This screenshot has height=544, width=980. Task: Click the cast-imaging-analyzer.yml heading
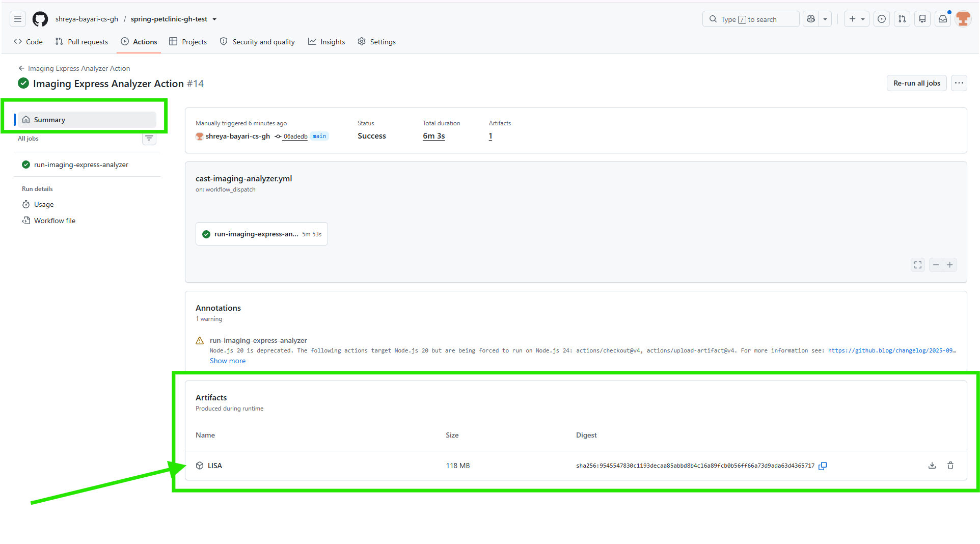(x=244, y=179)
